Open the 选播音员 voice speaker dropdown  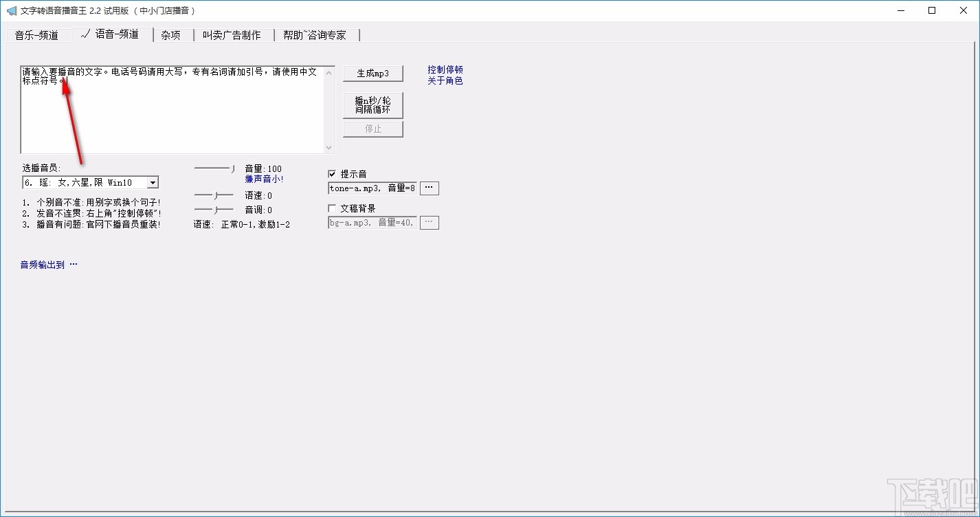click(x=153, y=181)
